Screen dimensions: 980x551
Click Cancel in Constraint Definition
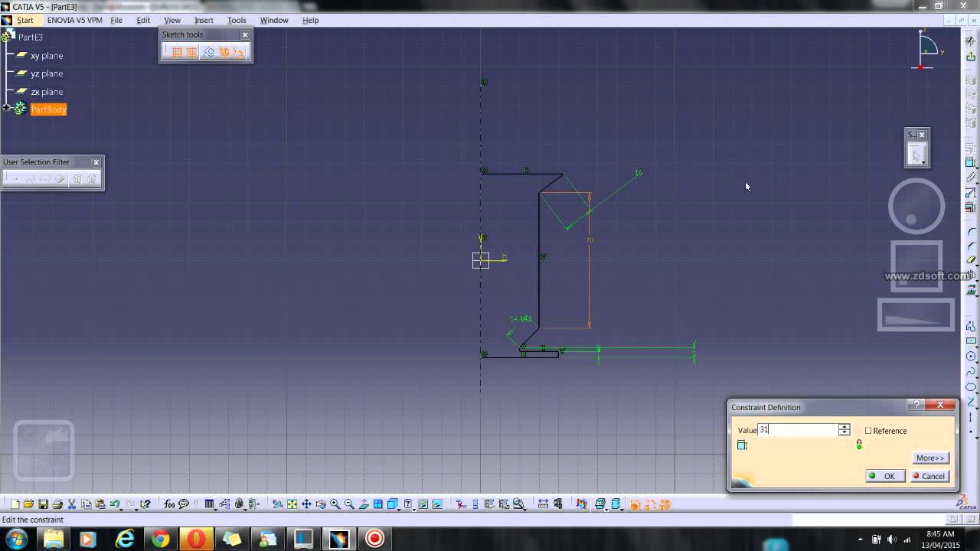pos(929,476)
